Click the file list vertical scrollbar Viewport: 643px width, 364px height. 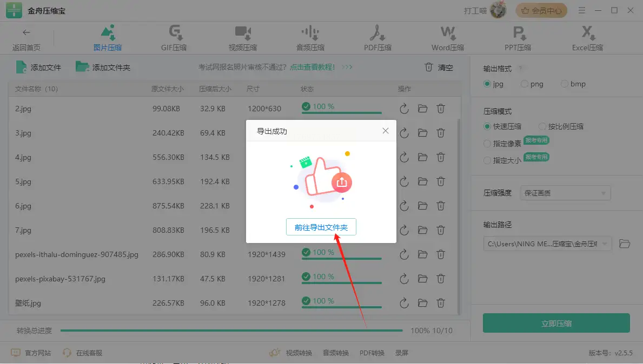pos(459,216)
